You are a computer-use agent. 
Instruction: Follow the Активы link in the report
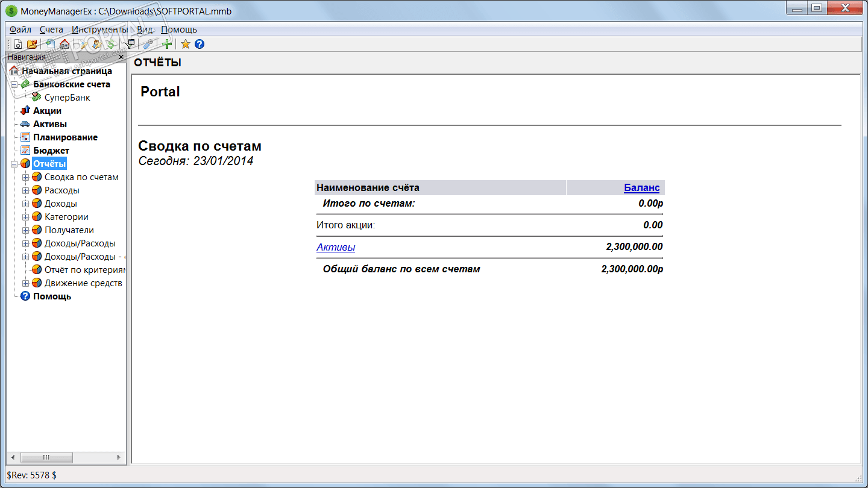pos(336,247)
